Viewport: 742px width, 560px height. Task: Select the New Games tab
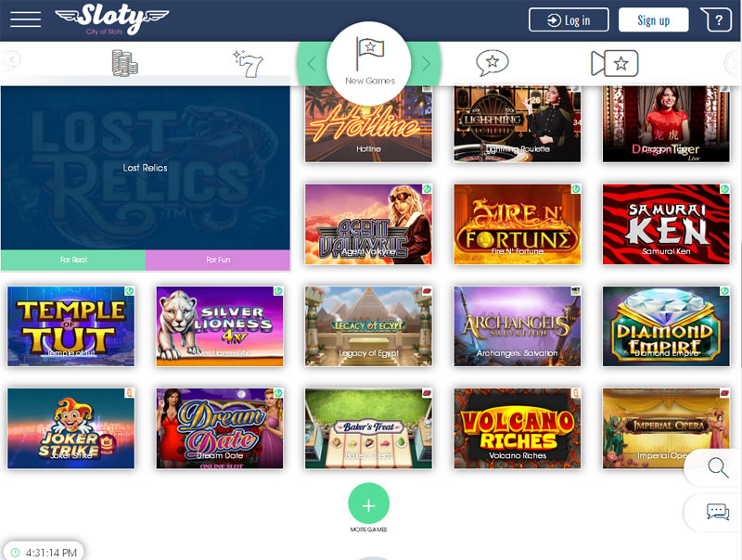point(369,63)
